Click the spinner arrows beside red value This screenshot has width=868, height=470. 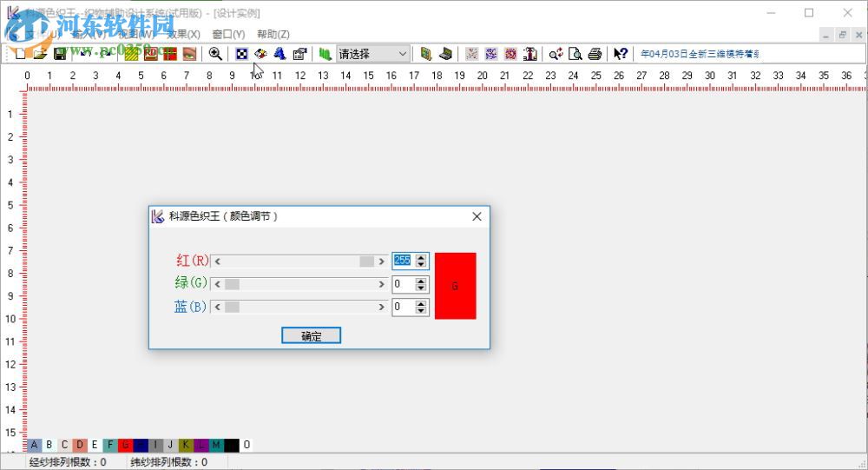[x=421, y=261]
